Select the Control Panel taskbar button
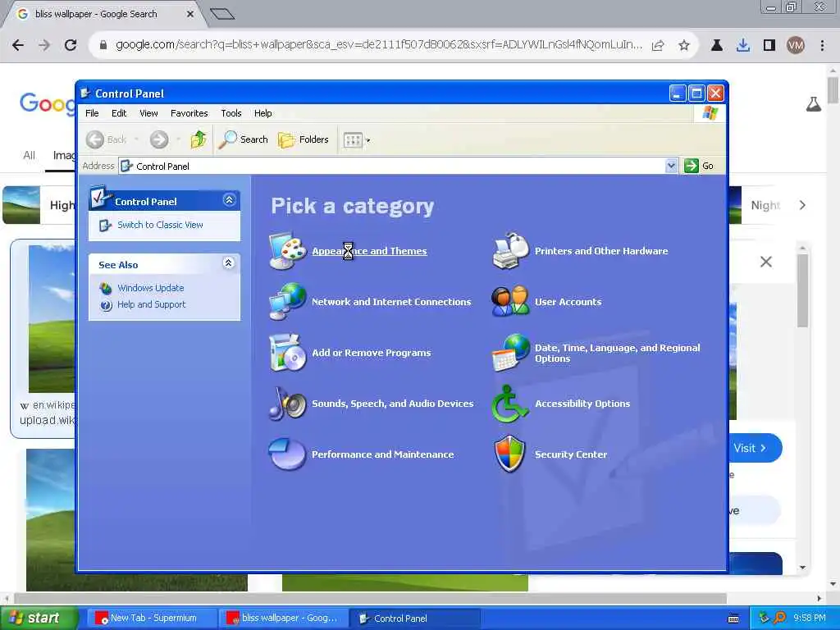Screen dimensions: 840x630 coord(414,619)
